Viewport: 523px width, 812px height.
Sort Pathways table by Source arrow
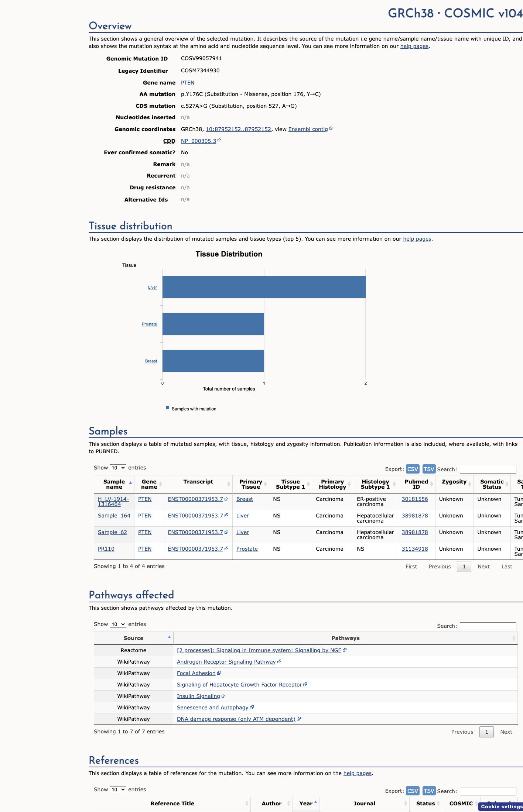tap(169, 637)
